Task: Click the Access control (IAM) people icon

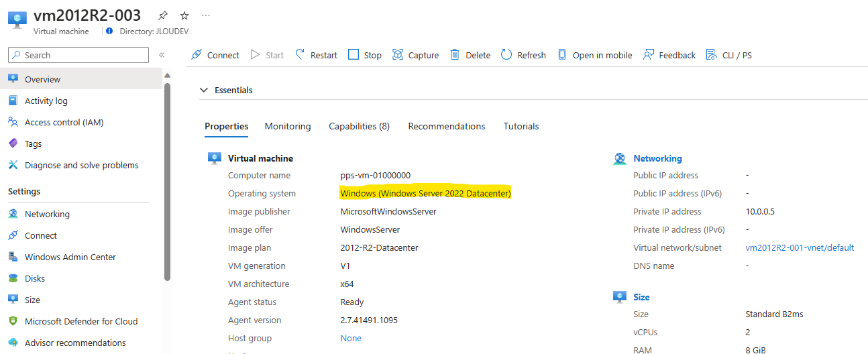Action: coord(13,122)
